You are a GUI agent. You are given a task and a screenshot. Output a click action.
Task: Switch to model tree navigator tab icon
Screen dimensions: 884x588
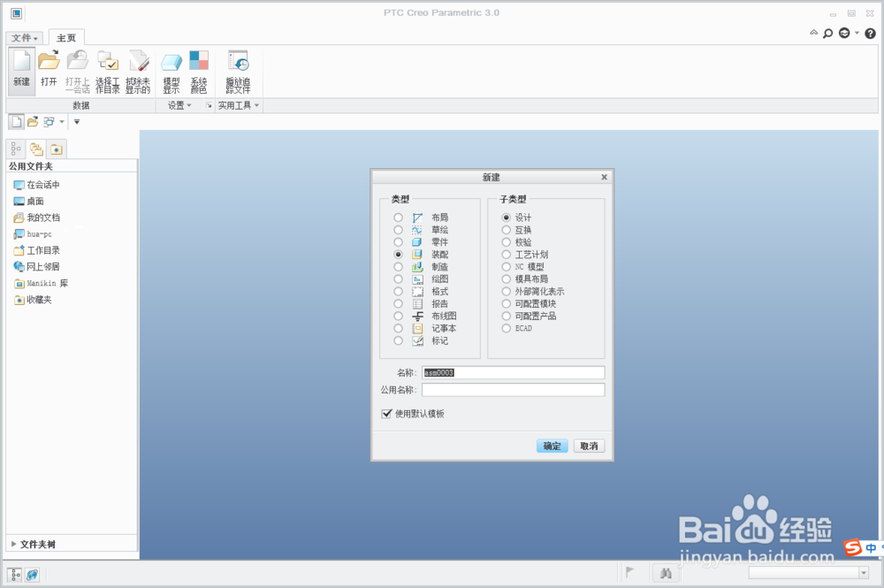click(16, 149)
